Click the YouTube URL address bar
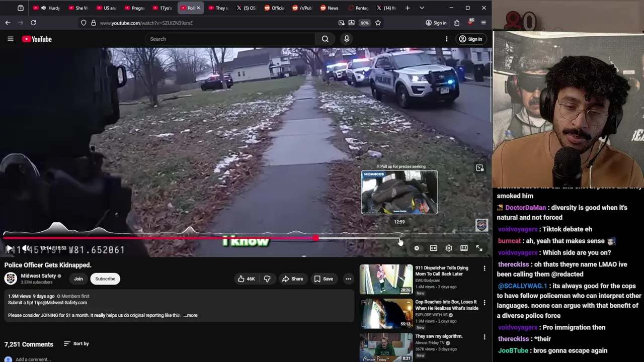Image resolution: width=644 pixels, height=362 pixels. tap(216, 23)
